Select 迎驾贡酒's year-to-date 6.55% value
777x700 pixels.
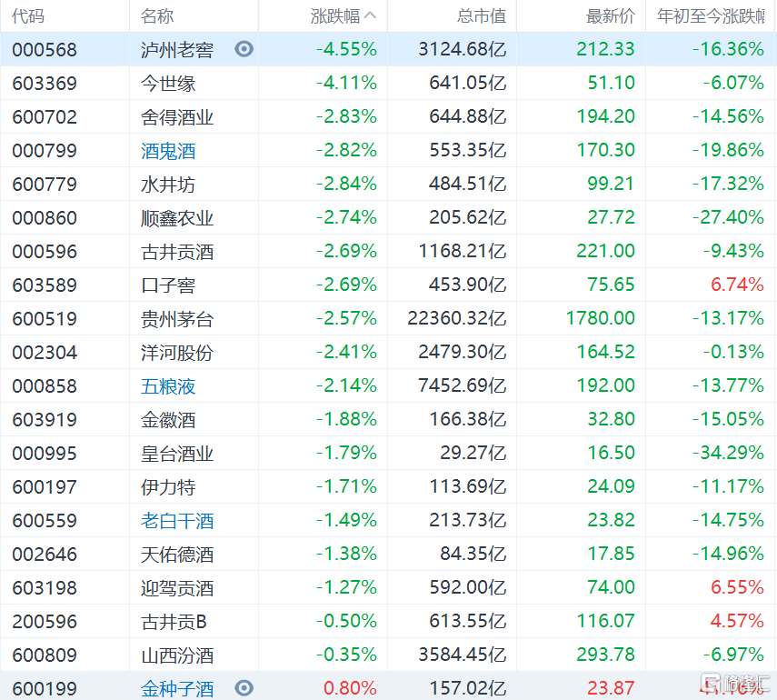coord(737,587)
